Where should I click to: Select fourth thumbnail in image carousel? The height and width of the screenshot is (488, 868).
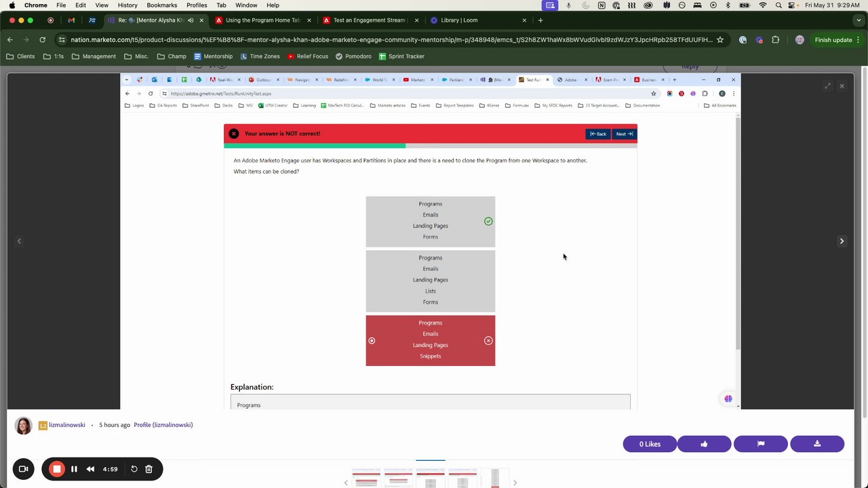click(462, 478)
